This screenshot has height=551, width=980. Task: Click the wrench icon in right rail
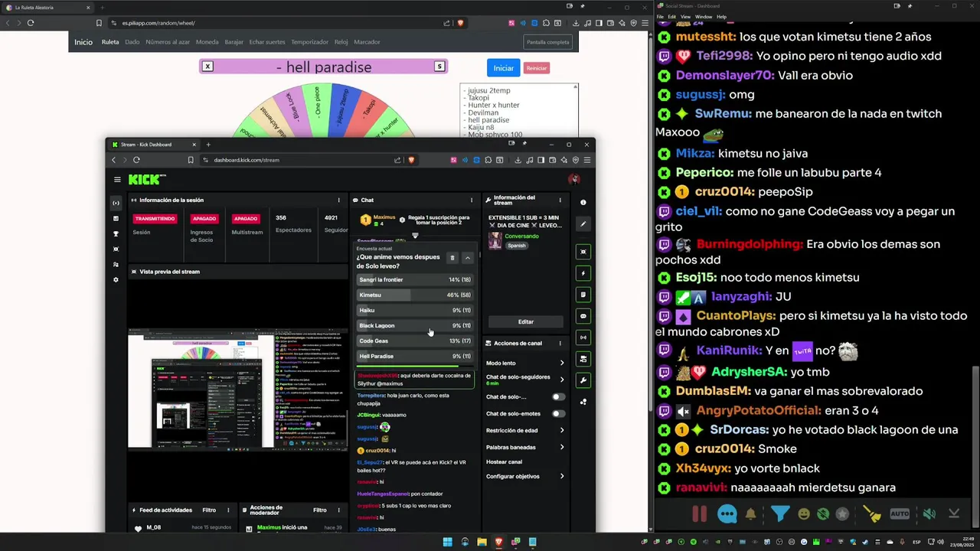(583, 380)
